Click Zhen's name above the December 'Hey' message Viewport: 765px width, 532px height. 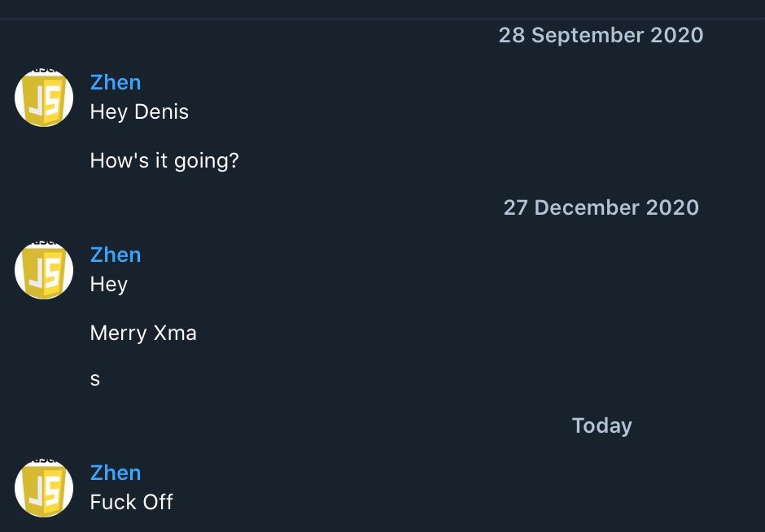[x=116, y=255]
